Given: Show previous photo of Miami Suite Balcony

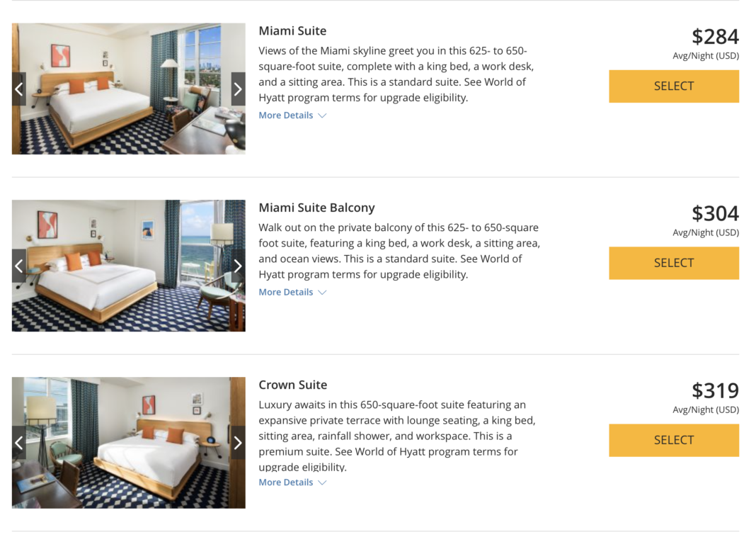Looking at the screenshot, I should click(19, 266).
